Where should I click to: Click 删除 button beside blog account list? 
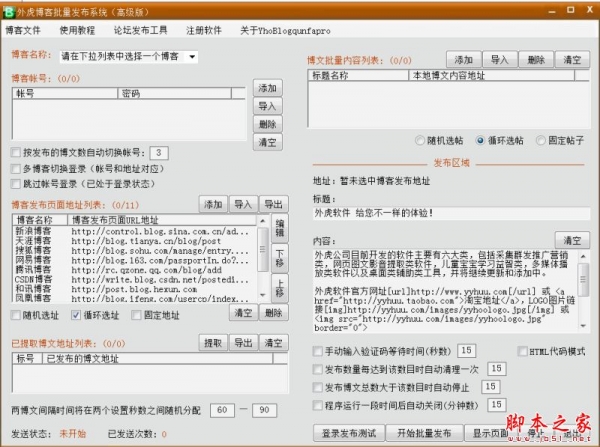point(267,124)
